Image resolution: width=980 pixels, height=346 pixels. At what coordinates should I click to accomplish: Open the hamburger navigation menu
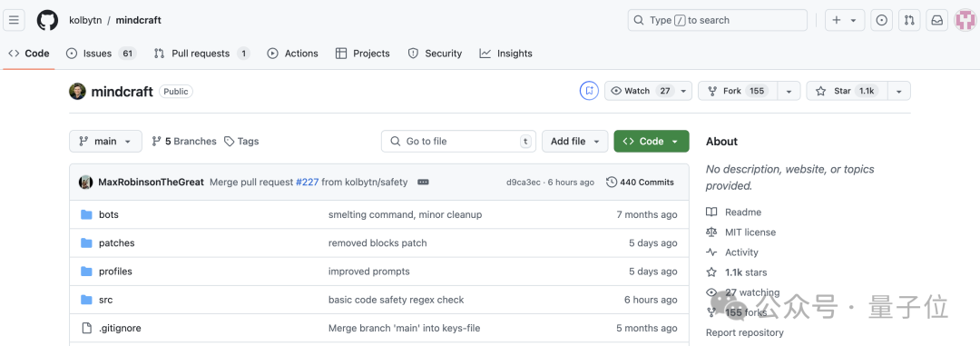click(x=14, y=20)
